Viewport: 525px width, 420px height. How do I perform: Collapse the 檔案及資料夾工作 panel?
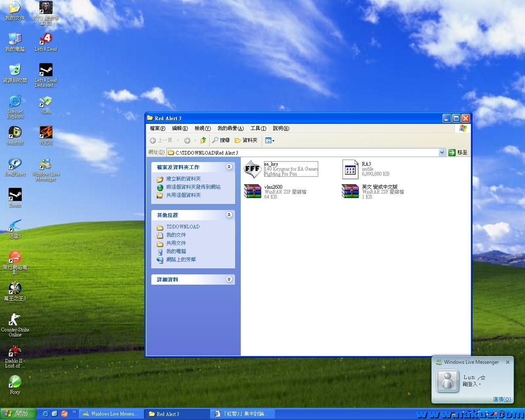click(229, 167)
